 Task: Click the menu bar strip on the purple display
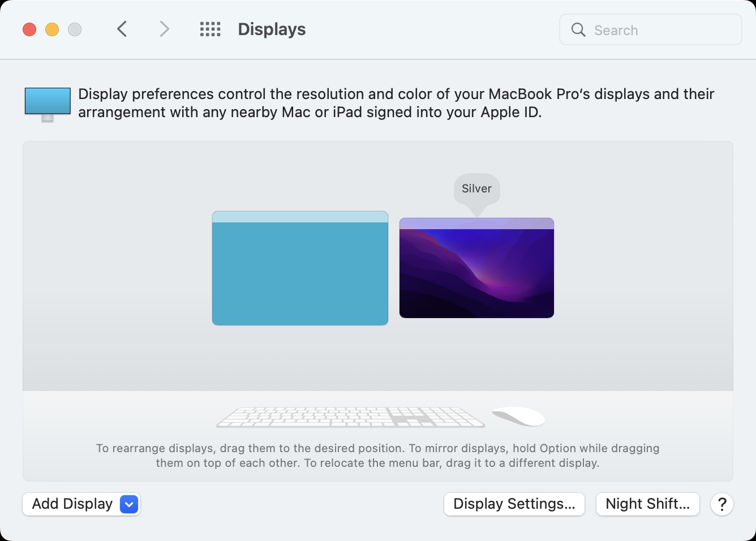pos(476,224)
